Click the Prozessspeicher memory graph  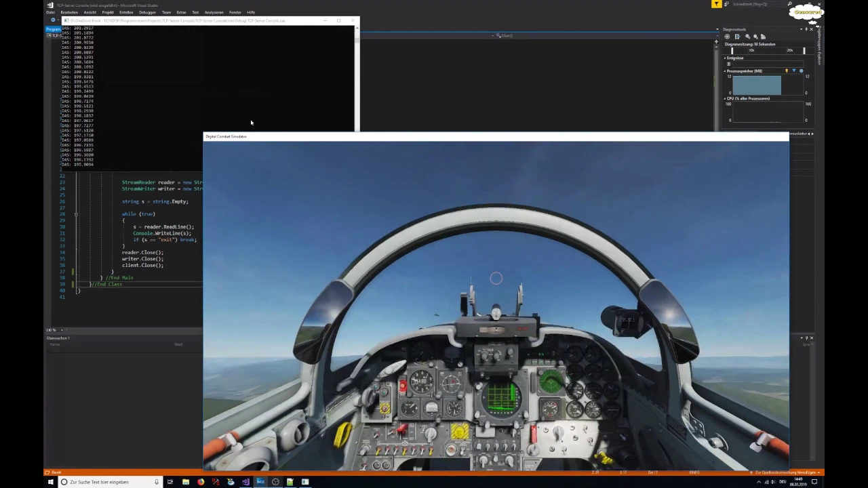tap(768, 85)
